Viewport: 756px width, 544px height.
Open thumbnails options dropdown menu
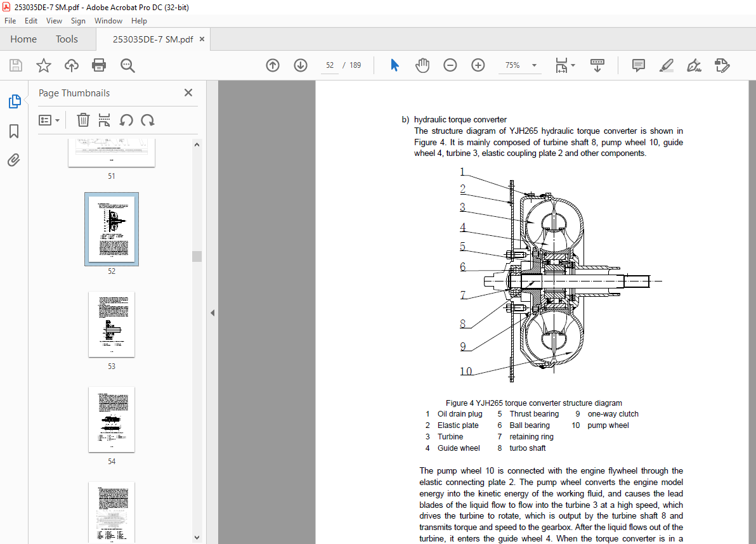point(49,120)
